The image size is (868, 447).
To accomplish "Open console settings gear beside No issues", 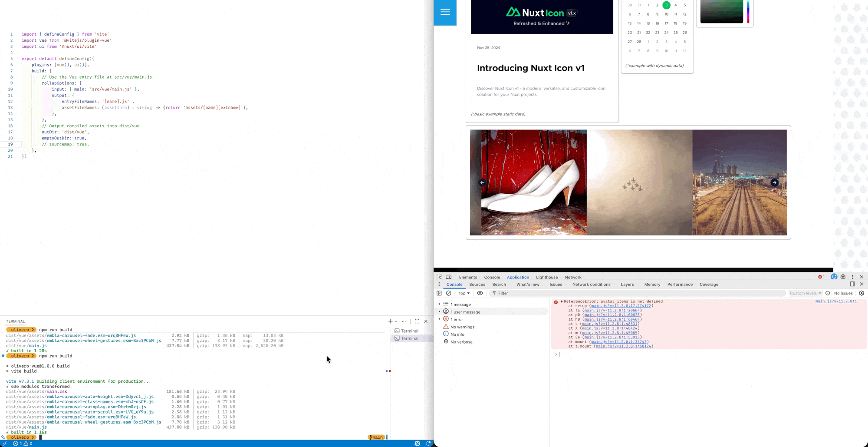I will pyautogui.click(x=861, y=293).
